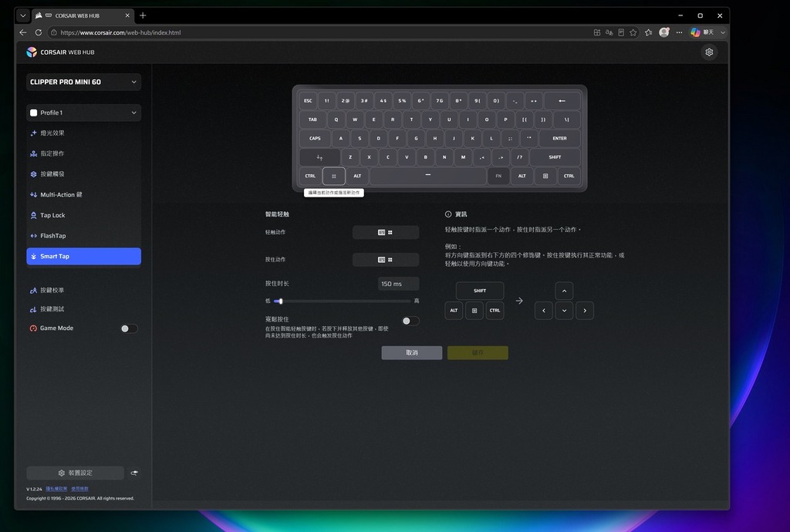The image size is (790, 532).
Task: Go to the Tap Lock page
Action: [x=83, y=215]
